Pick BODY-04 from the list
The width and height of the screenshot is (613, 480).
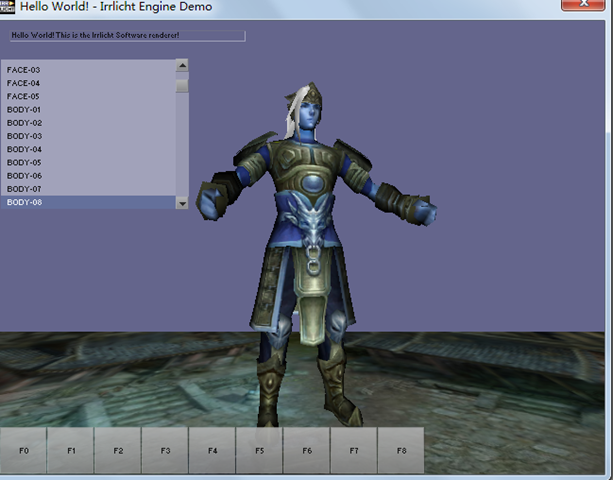88,149
